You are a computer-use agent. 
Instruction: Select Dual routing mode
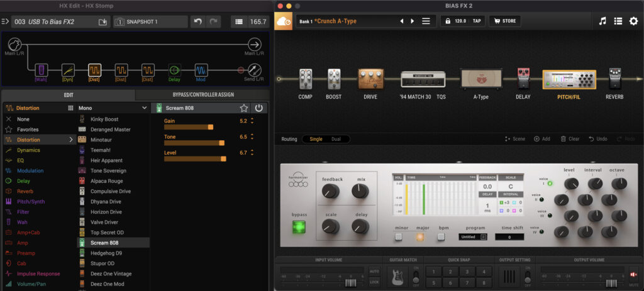(x=336, y=139)
